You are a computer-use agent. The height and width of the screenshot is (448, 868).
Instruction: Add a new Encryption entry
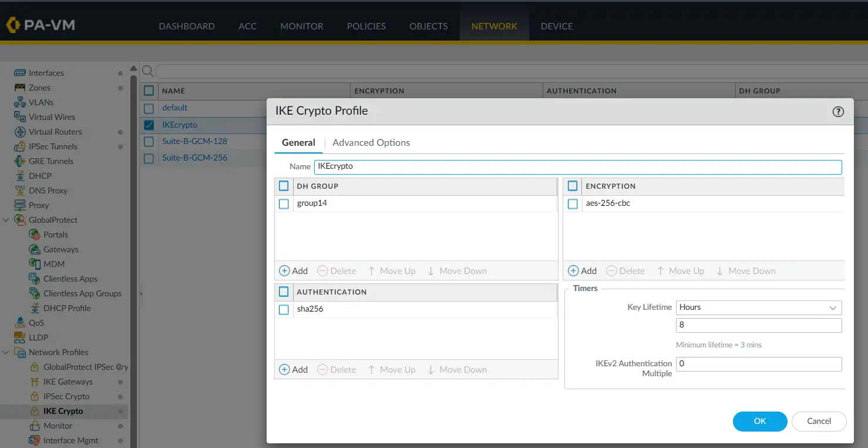pyautogui.click(x=582, y=271)
